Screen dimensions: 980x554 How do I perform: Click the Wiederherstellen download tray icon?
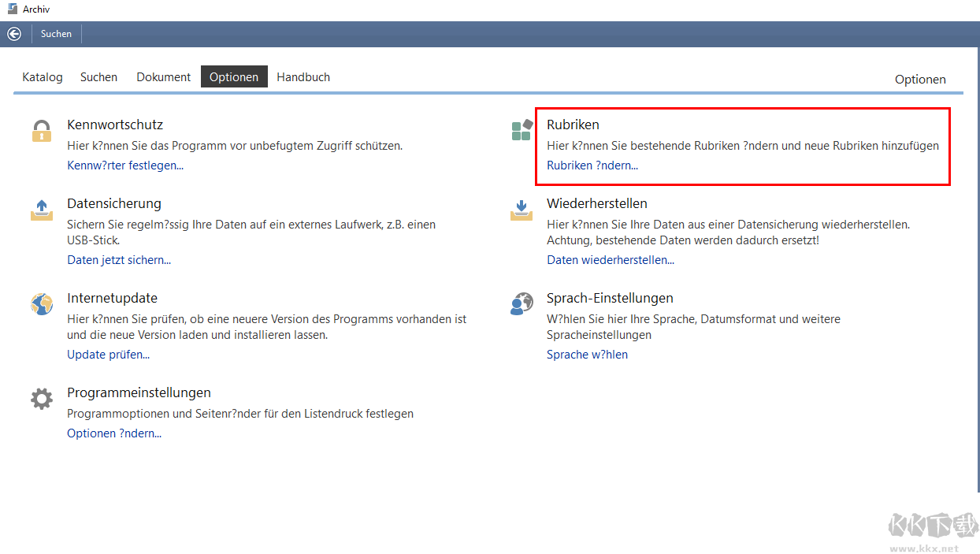pos(522,210)
